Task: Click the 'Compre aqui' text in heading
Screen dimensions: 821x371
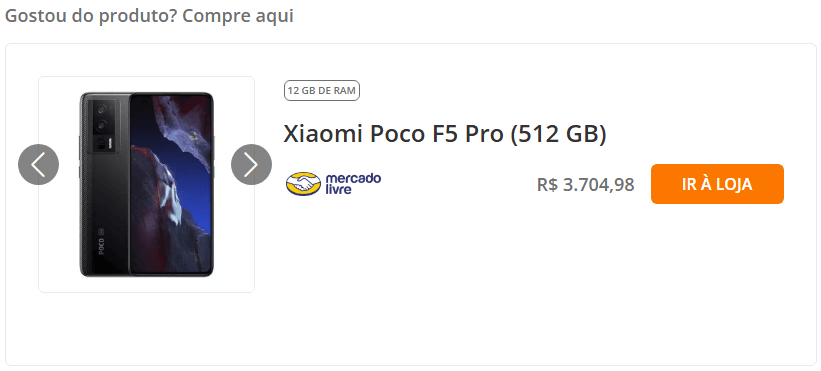Action: click(238, 16)
